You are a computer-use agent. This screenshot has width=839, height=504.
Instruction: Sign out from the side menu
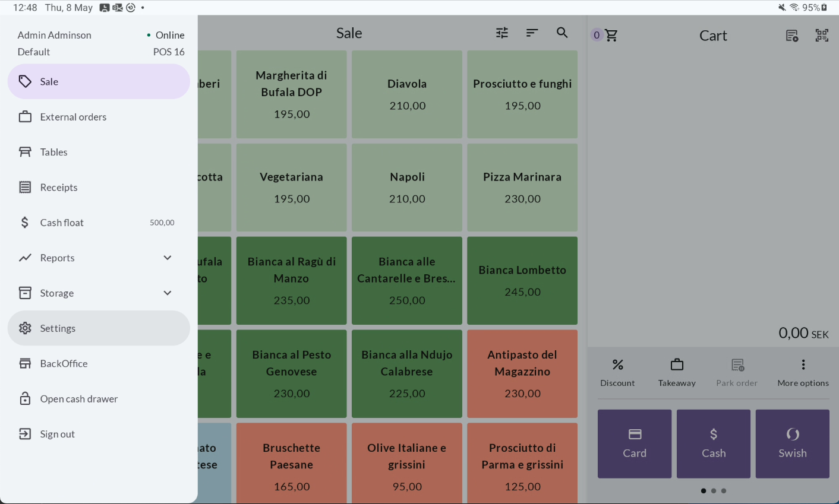click(99, 434)
